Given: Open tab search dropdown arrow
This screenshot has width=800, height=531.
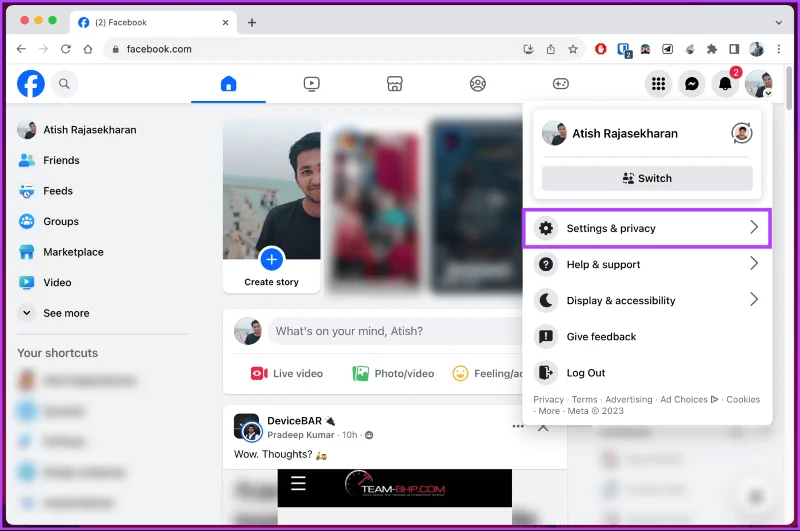Looking at the screenshot, I should pos(779,22).
